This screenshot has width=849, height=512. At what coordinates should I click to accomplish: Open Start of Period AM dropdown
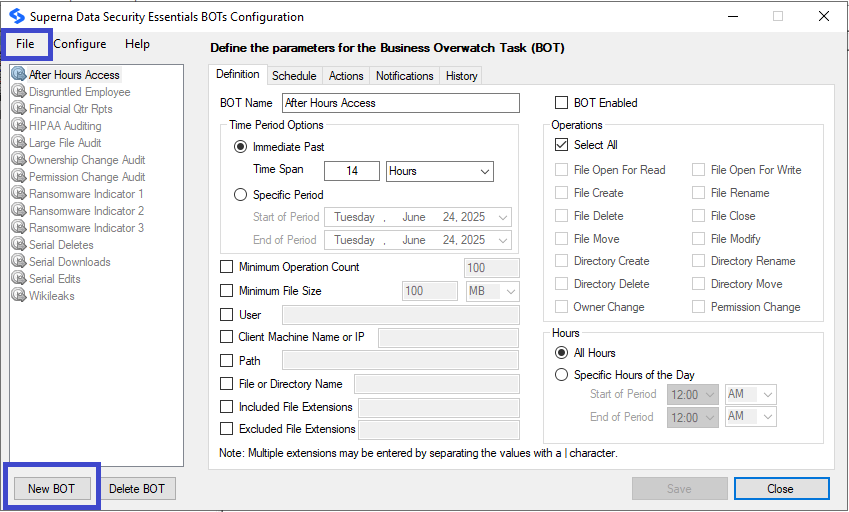click(x=750, y=395)
